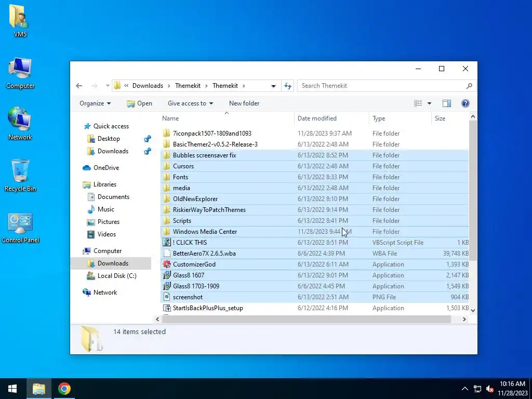Open the Videos library

(x=101, y=234)
